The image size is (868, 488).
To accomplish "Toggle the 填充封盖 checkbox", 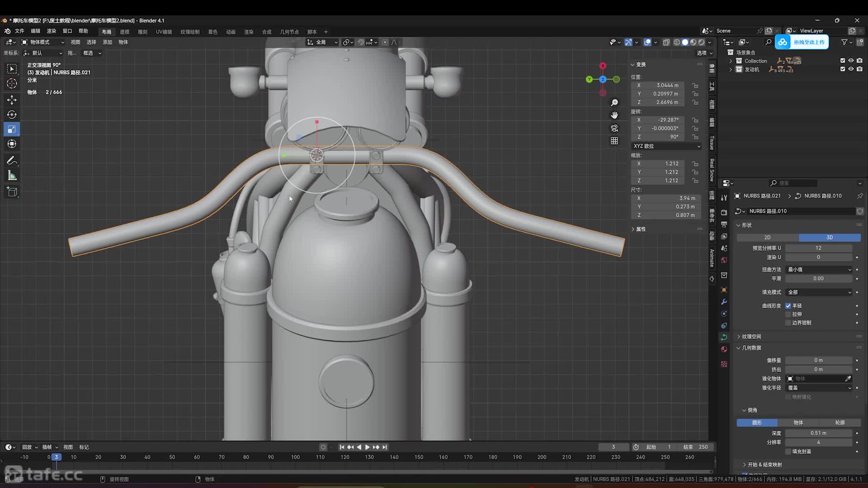I will click(788, 451).
